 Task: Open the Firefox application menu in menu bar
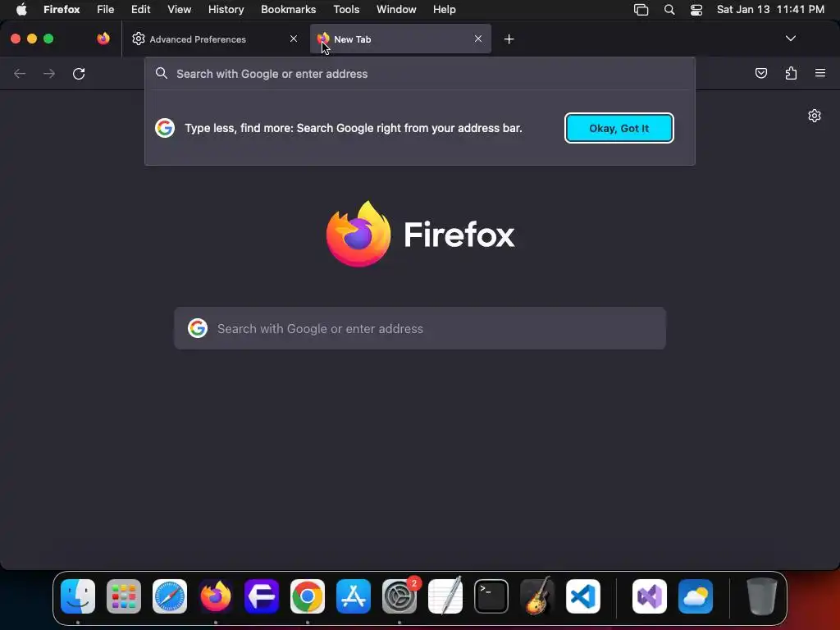(x=62, y=9)
